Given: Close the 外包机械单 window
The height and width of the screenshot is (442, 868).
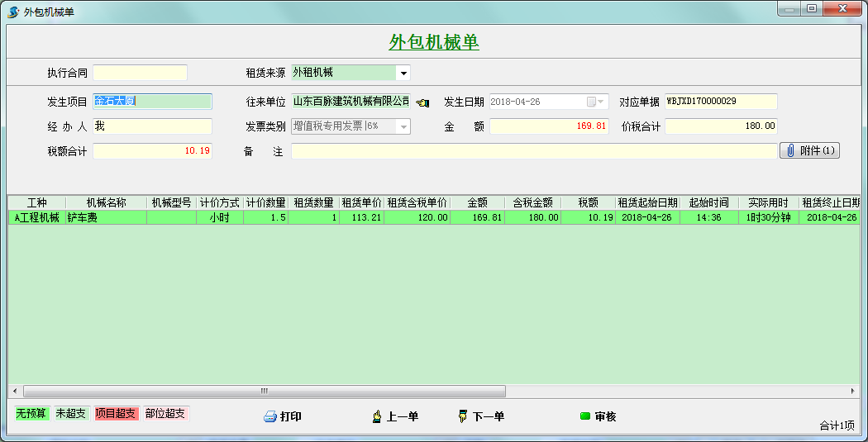Looking at the screenshot, I should 842,9.
